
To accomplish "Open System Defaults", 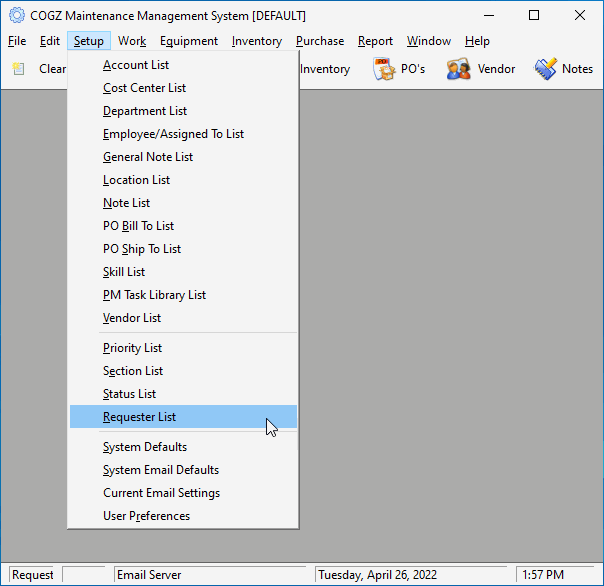I will 183,447.
